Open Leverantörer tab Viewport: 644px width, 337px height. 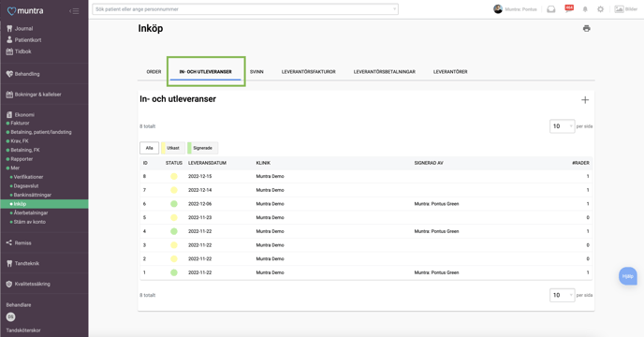click(450, 71)
